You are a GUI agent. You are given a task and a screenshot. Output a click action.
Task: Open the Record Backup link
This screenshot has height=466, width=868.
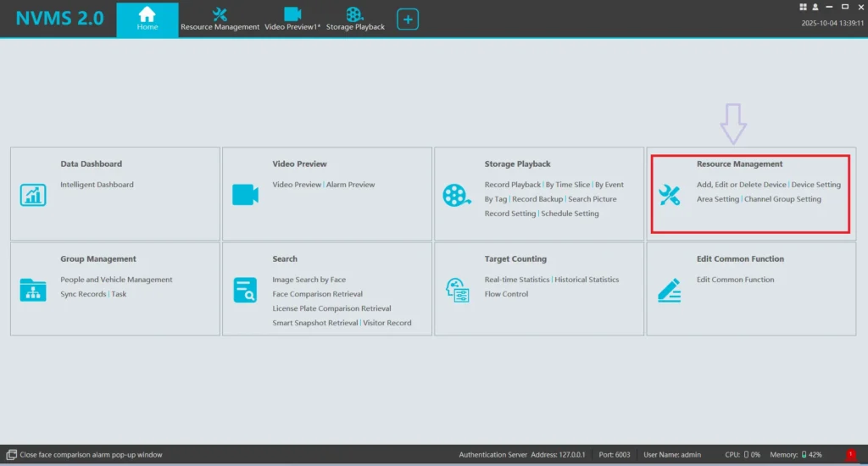tap(537, 199)
